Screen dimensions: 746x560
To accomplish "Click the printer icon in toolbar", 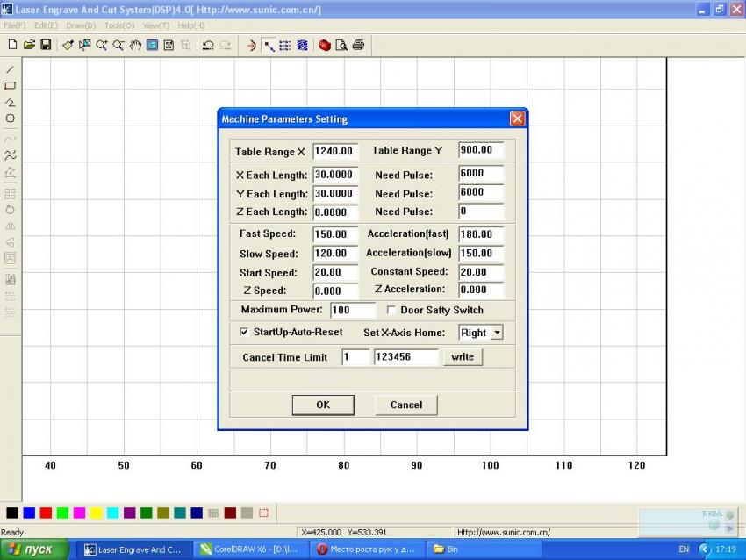I will point(358,45).
